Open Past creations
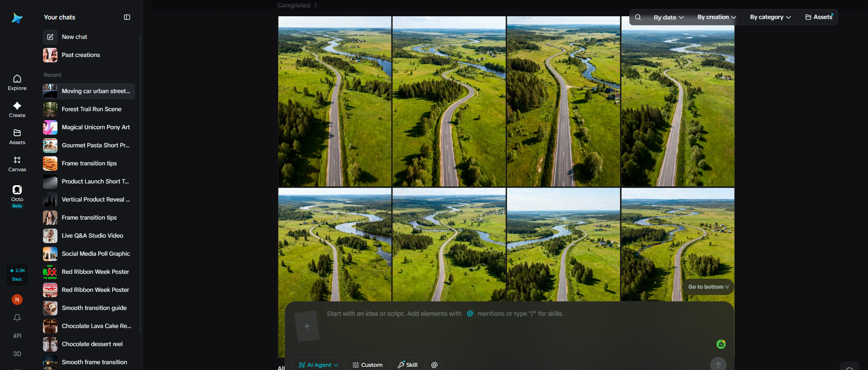The height and width of the screenshot is (370, 868). (89, 55)
